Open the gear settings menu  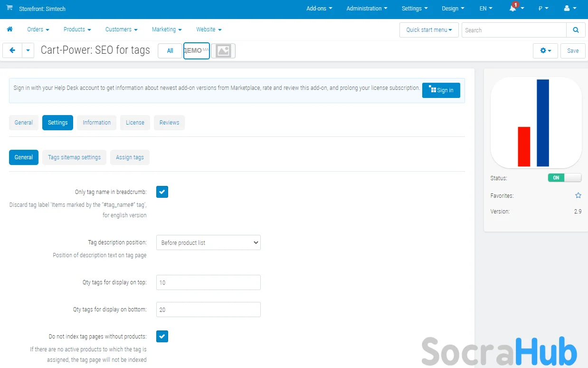pyautogui.click(x=545, y=50)
